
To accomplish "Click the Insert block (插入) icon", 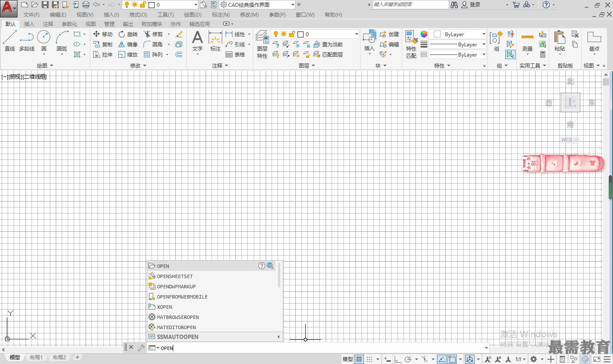I will pyautogui.click(x=369, y=41).
